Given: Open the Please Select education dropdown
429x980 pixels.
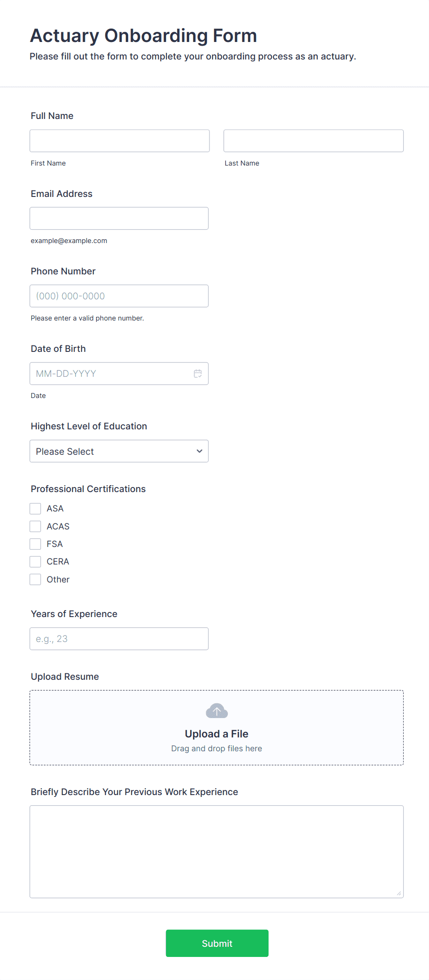Looking at the screenshot, I should tap(119, 451).
